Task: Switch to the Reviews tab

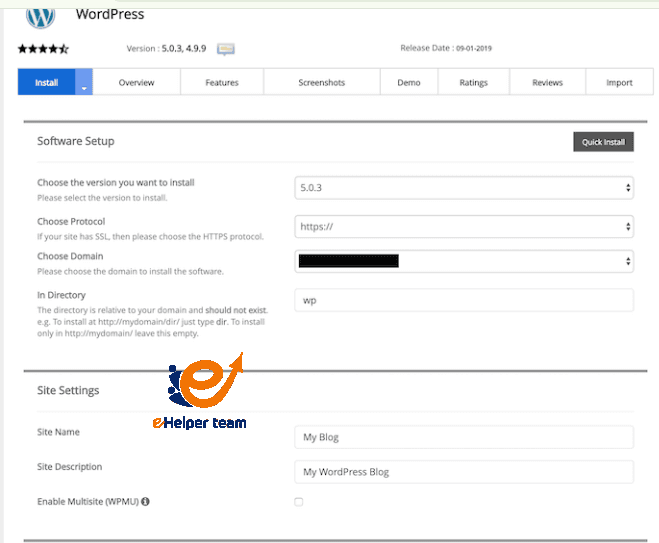Action: (548, 82)
